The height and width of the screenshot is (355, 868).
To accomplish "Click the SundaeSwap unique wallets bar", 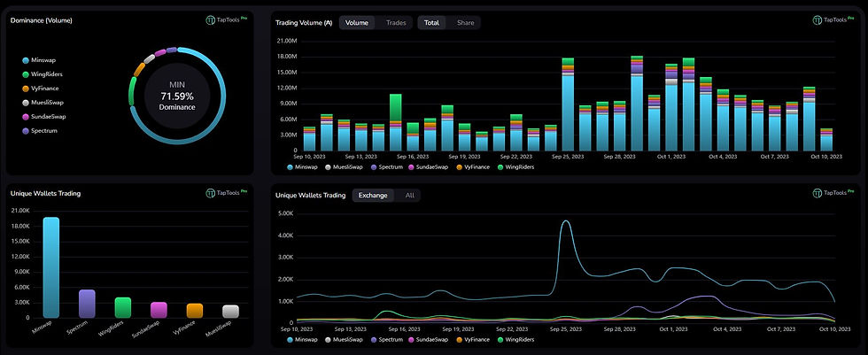I will point(159,310).
